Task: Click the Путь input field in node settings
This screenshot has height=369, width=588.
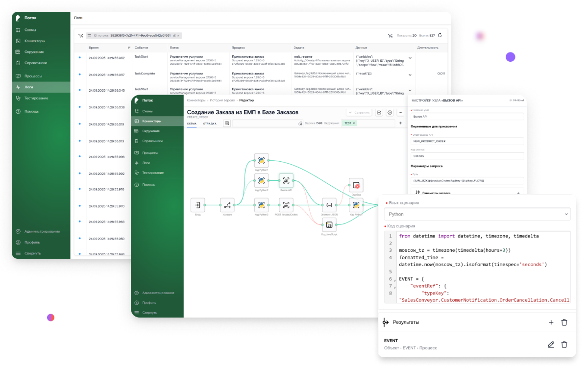Action: click(467, 180)
